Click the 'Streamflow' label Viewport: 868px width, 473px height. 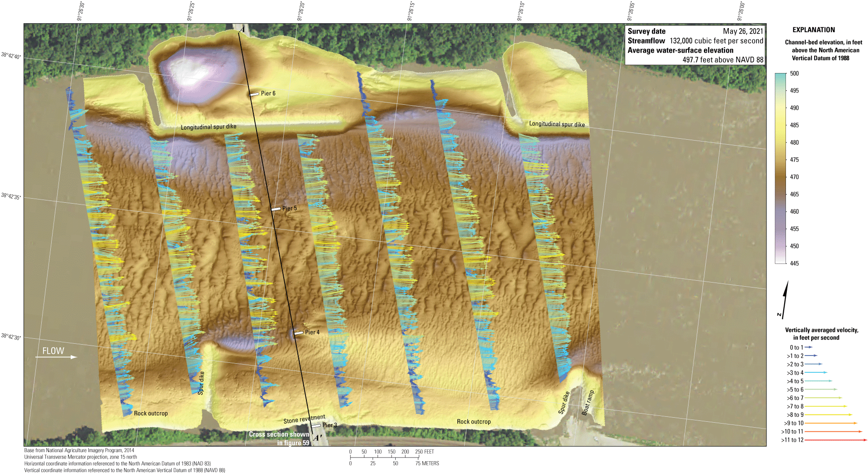(646, 41)
